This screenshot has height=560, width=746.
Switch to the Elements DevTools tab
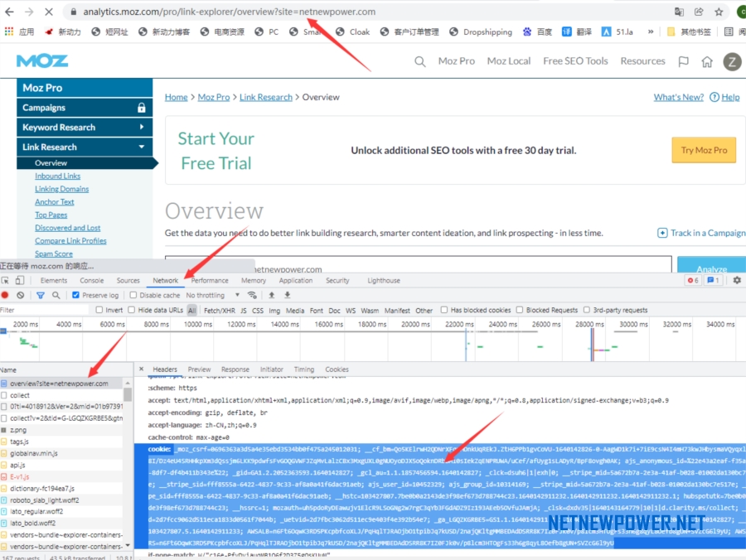pyautogui.click(x=54, y=281)
